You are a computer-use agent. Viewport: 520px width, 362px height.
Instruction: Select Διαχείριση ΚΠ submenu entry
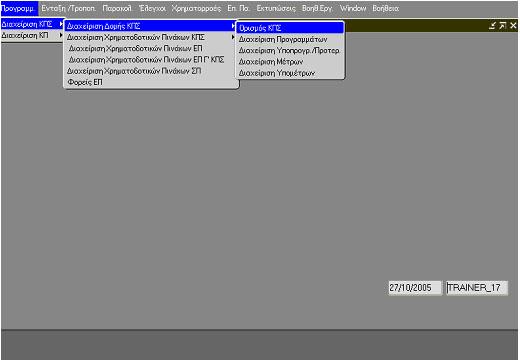point(32,35)
